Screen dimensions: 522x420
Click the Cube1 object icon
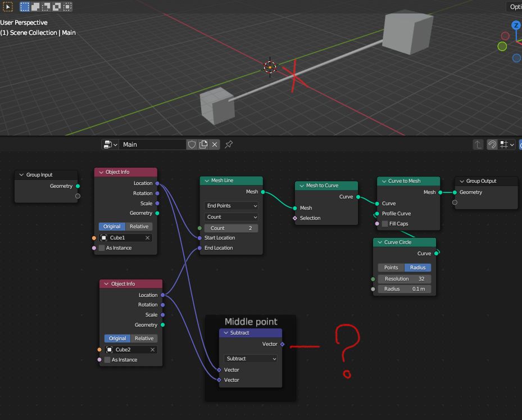[104, 238]
